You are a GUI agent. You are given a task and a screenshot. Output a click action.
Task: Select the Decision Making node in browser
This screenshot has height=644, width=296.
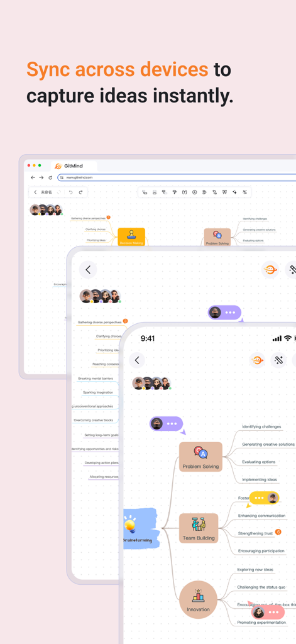point(131,237)
